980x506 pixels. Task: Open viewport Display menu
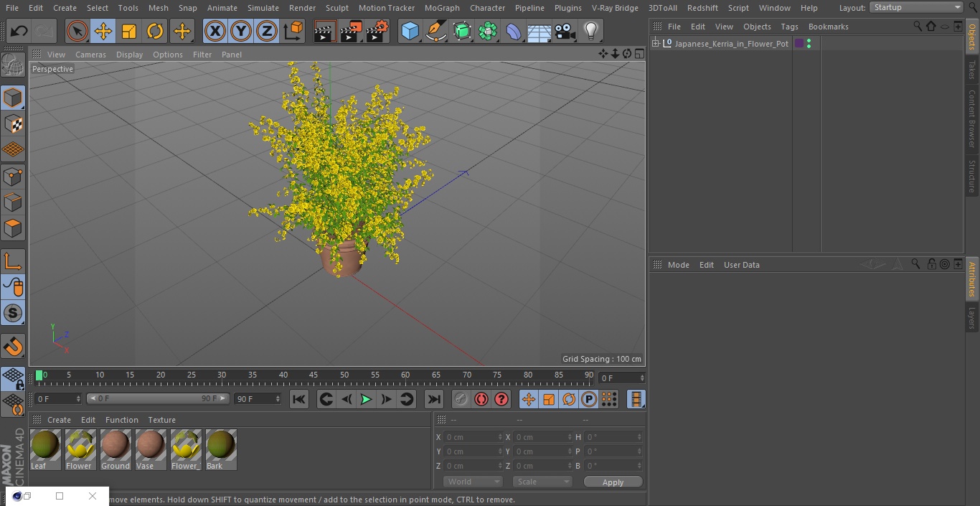(129, 55)
